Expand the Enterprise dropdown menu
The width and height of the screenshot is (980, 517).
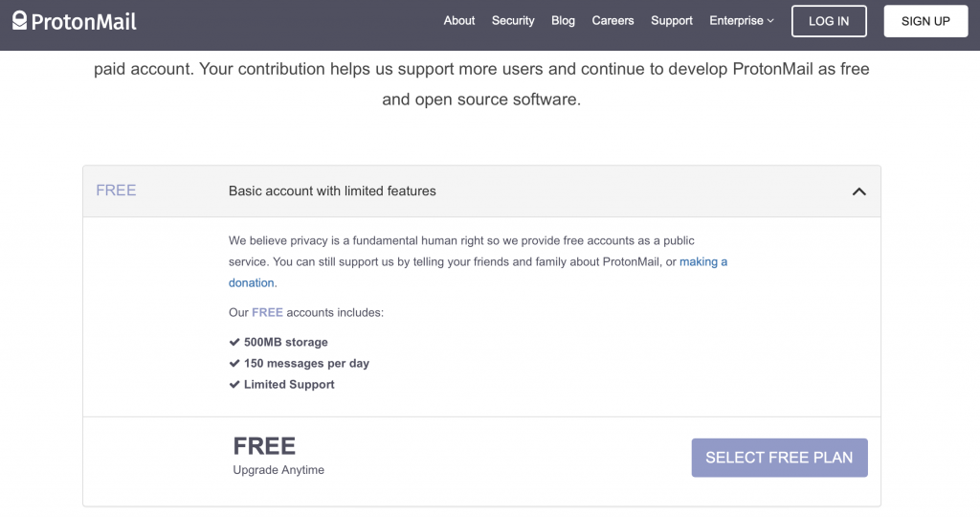[x=742, y=21]
